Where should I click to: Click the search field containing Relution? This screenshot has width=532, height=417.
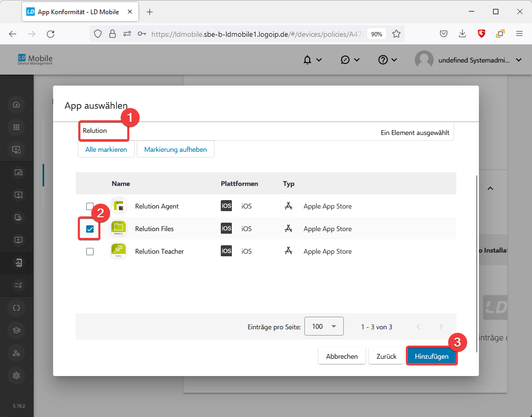[104, 131]
